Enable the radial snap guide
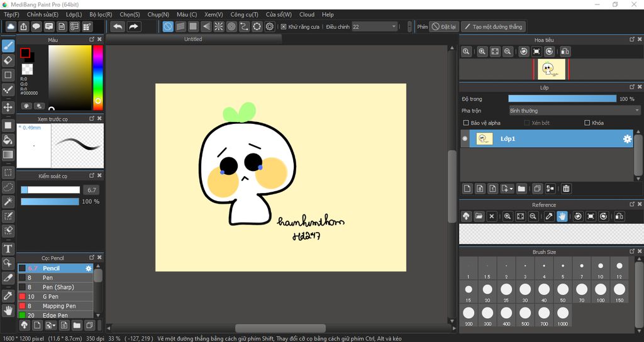This screenshot has height=342, width=644. point(219,26)
